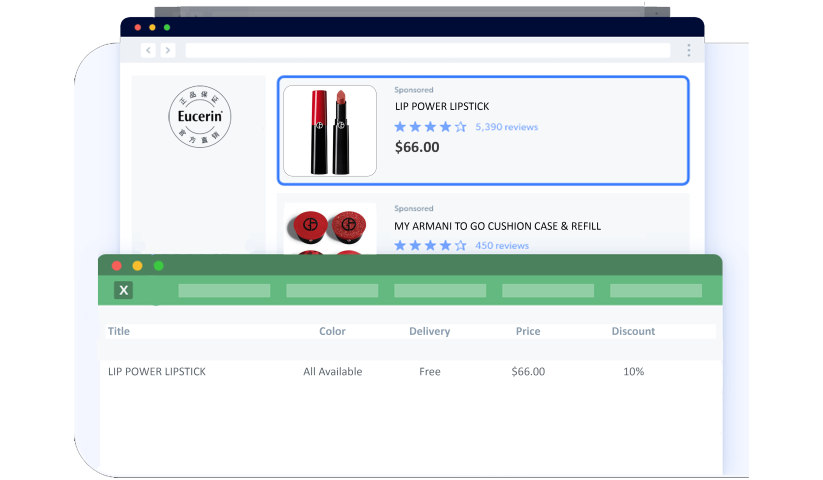Open the Lip Power Lipstick product image
Viewport: 823px width, 480px height.
click(x=330, y=131)
